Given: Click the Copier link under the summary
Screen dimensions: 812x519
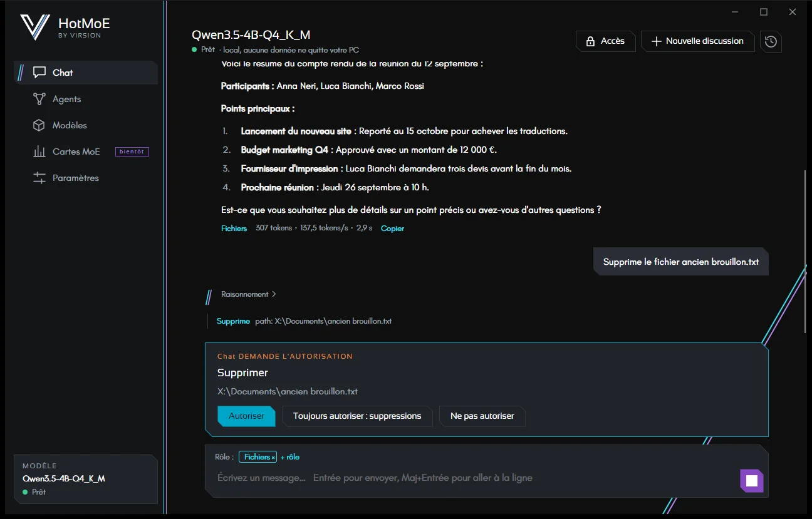Looking at the screenshot, I should tap(392, 229).
